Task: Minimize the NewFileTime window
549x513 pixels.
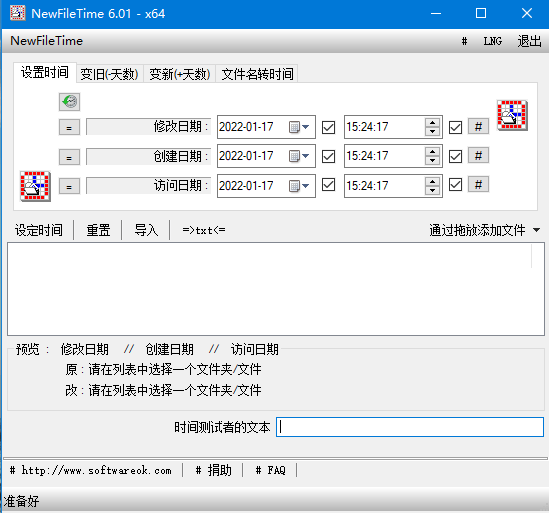Action: 436,14
